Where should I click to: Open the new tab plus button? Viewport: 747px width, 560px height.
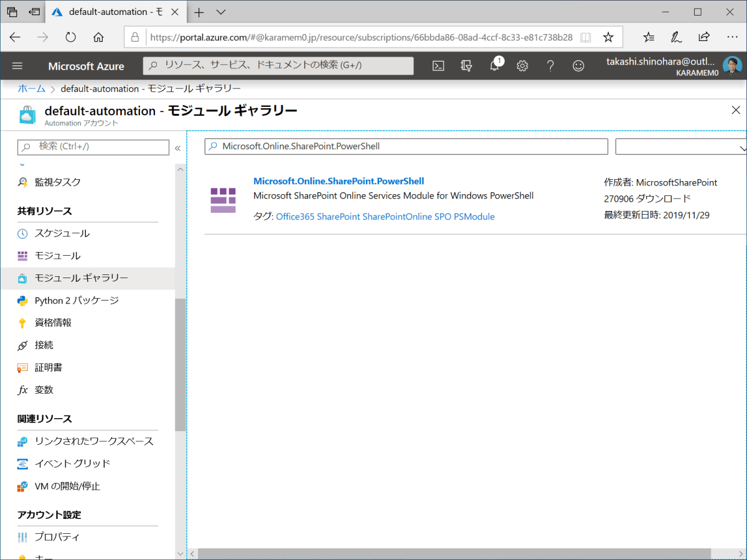(199, 12)
